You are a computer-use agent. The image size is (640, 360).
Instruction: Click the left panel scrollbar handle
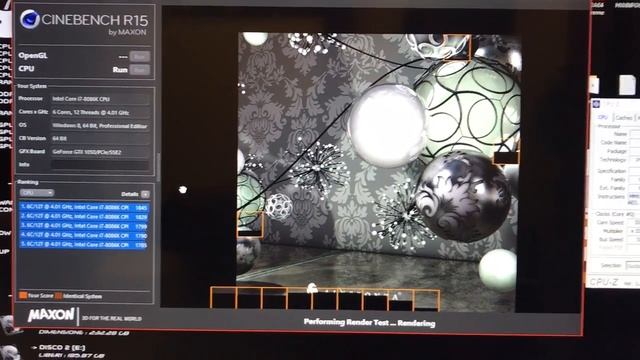(x=158, y=167)
